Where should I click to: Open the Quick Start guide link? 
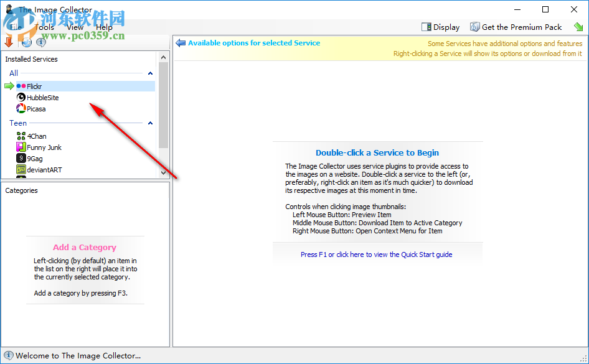(377, 254)
